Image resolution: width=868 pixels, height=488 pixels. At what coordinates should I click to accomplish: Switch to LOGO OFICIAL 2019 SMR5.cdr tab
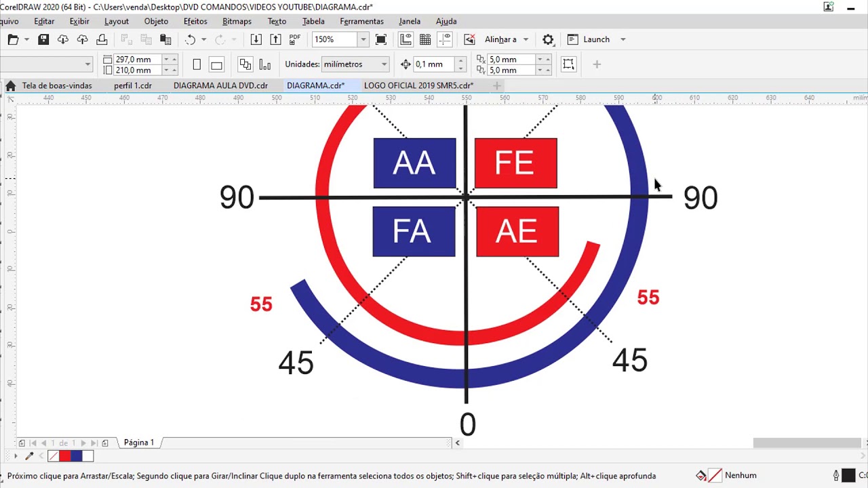418,86
